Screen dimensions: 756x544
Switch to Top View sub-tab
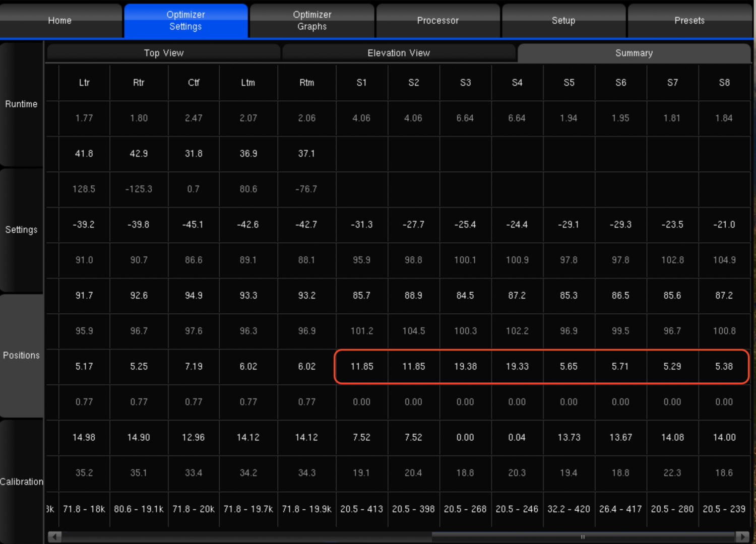164,53
